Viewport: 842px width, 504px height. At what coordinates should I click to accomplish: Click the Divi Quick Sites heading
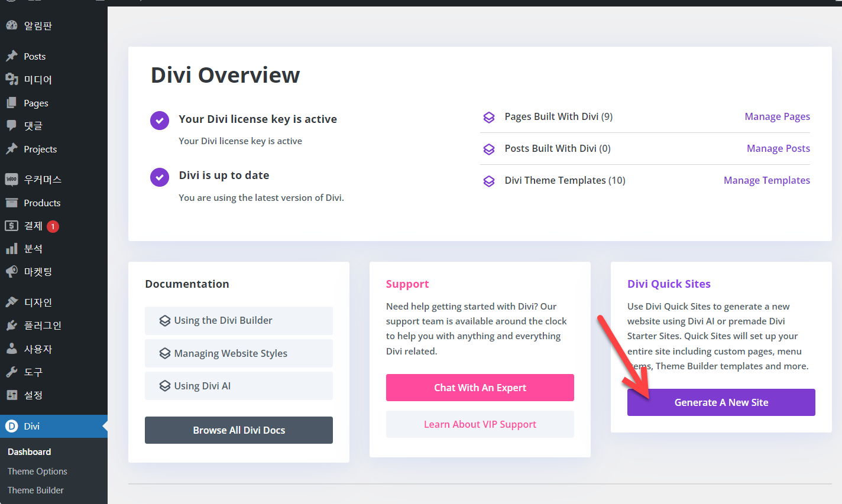(669, 284)
